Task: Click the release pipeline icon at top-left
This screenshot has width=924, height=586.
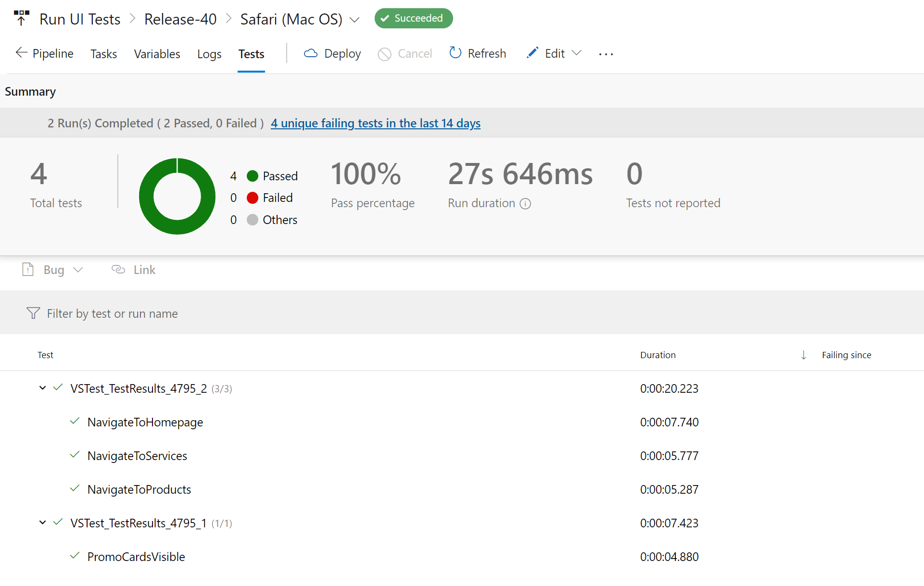Action: click(x=21, y=18)
